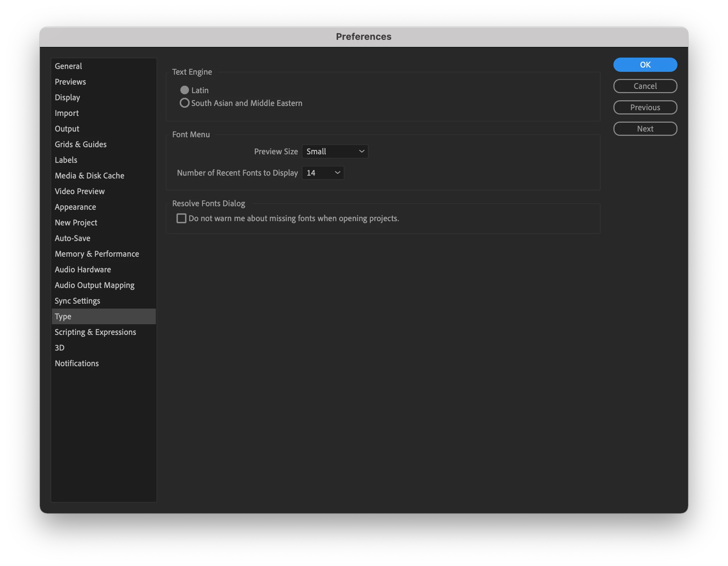This screenshot has height=566, width=728.
Task: Select the Appearance category
Action: pos(75,207)
